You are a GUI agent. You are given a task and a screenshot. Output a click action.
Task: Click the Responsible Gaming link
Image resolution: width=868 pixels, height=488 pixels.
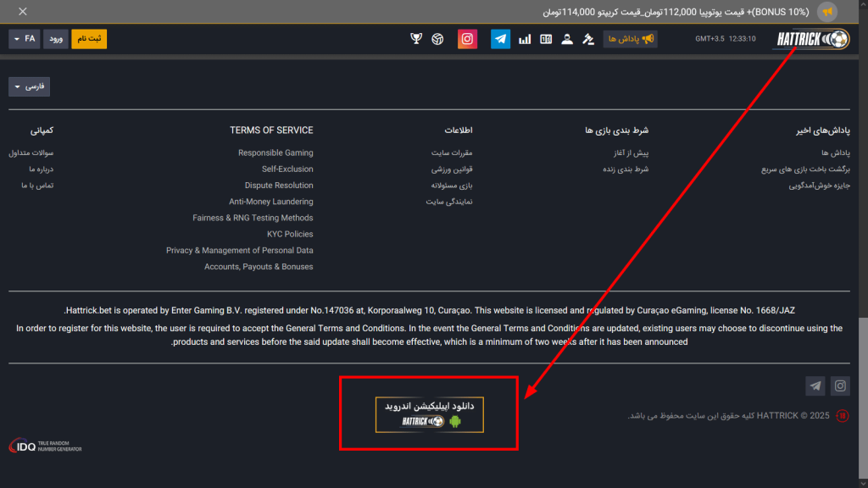coord(275,152)
